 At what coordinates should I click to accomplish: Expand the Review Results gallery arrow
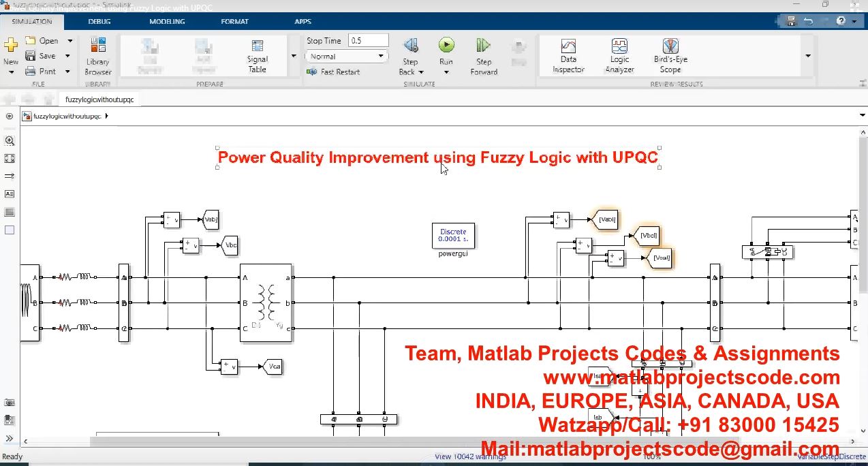tap(808, 56)
